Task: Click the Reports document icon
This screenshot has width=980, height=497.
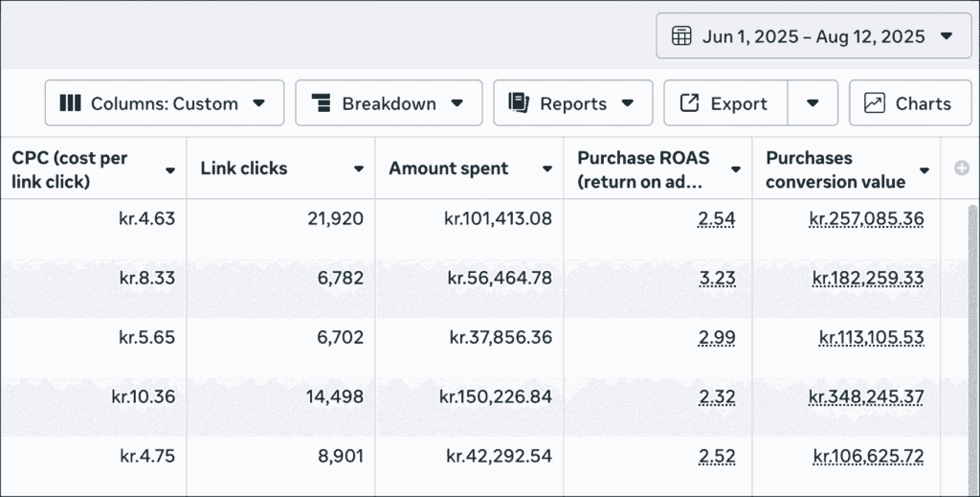Action: [519, 103]
